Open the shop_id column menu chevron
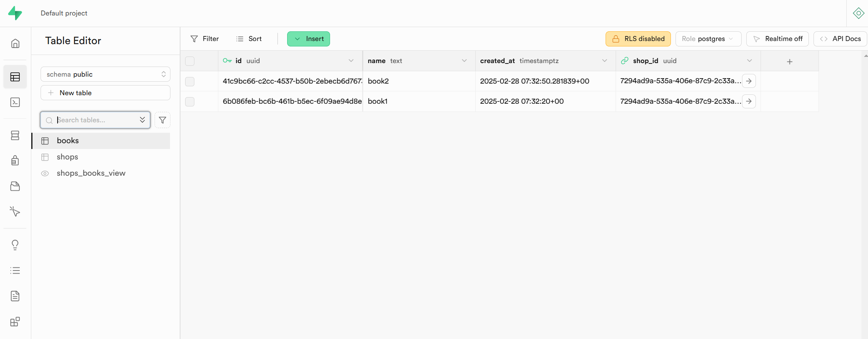 click(x=749, y=61)
